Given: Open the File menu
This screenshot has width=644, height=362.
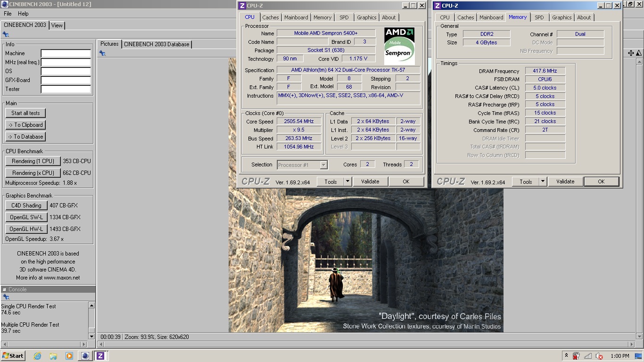Looking at the screenshot, I should click(8, 14).
